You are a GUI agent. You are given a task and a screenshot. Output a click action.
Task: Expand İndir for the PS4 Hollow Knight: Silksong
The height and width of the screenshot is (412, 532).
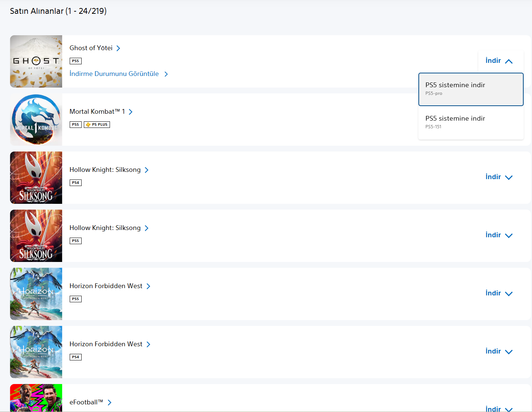tap(499, 177)
